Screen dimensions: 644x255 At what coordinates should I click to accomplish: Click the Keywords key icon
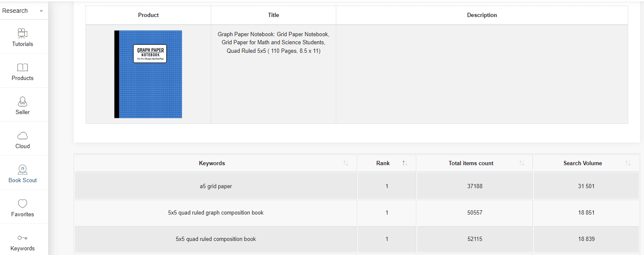click(x=23, y=238)
